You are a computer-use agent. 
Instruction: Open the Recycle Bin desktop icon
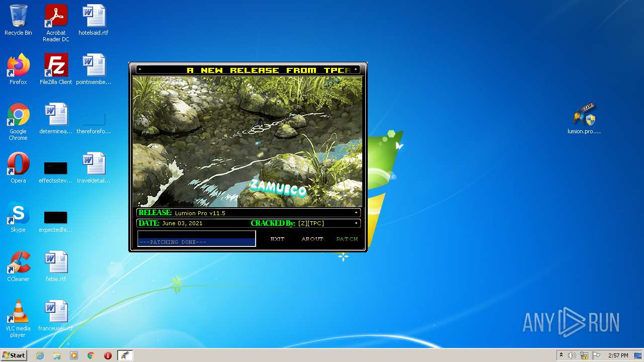pos(18,20)
